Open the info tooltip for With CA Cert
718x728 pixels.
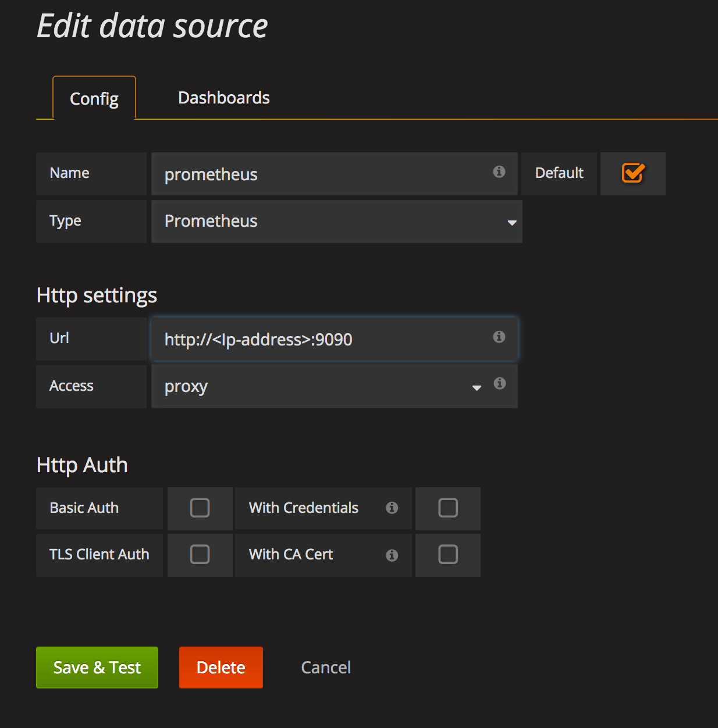point(392,554)
